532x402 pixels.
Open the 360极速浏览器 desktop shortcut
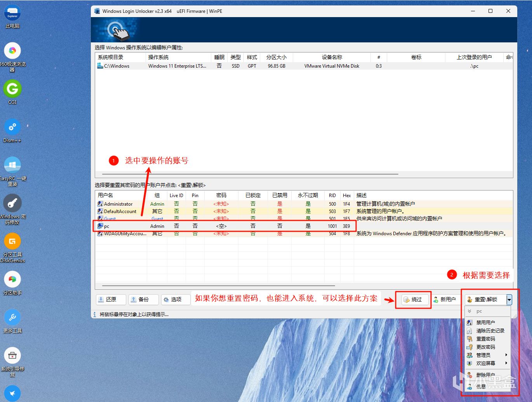(x=12, y=57)
